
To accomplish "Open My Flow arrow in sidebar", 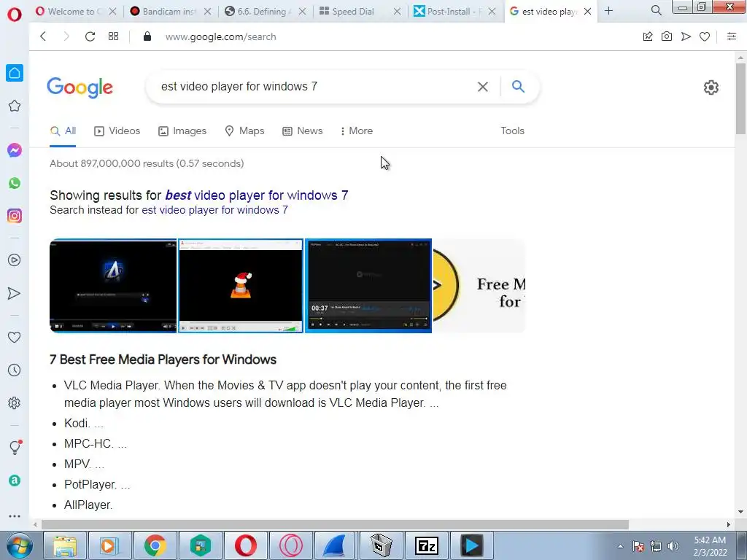I will 15,293.
